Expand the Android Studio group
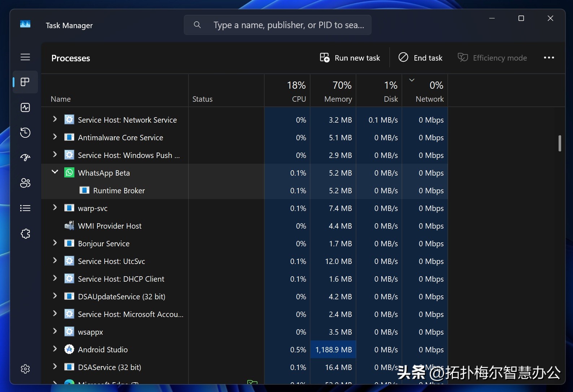Screen dimensions: 573x392 (x=55, y=349)
